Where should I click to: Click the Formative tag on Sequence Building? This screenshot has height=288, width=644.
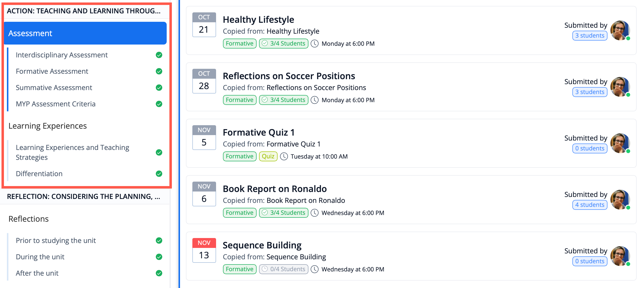tap(239, 269)
